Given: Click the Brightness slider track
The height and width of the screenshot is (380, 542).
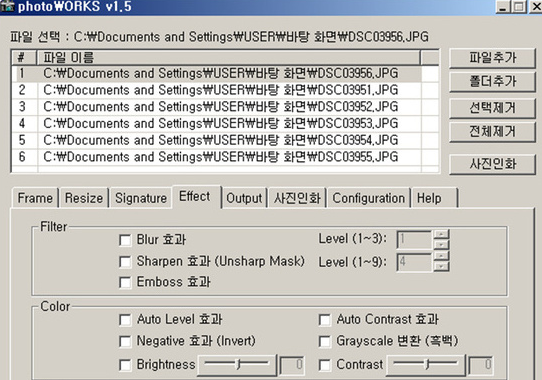Looking at the screenshot, I should [x=237, y=364].
